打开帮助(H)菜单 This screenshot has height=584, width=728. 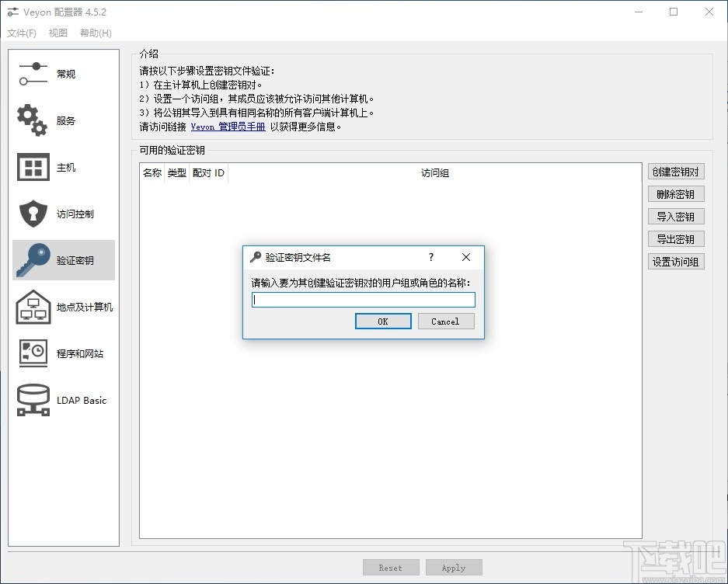[95, 33]
